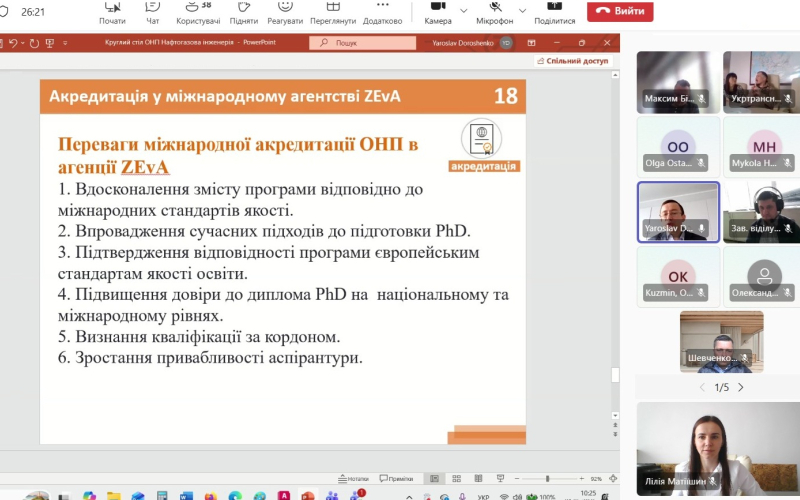Image resolution: width=800 pixels, height=500 pixels.
Task: Select Yaroslav D... speaker video tile
Action: 678,212
